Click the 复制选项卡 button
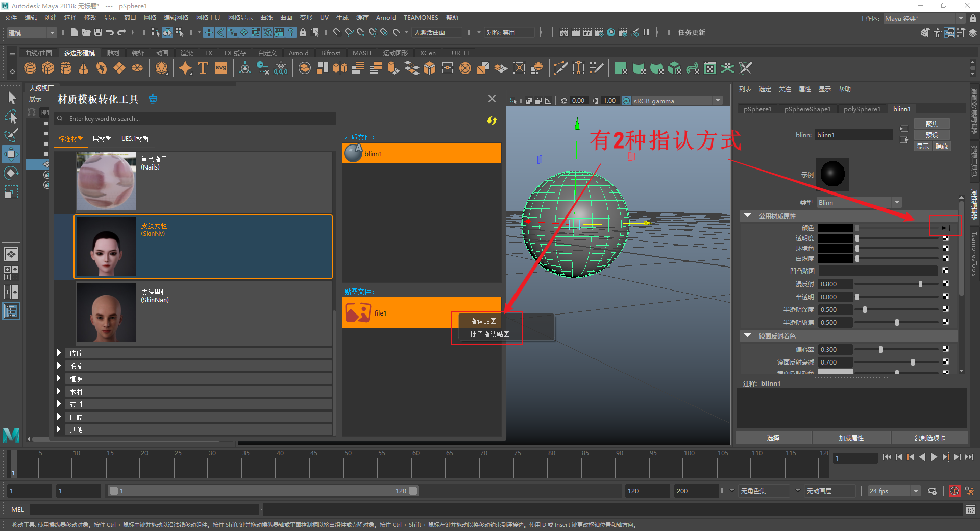The height and width of the screenshot is (531, 980). point(929,438)
